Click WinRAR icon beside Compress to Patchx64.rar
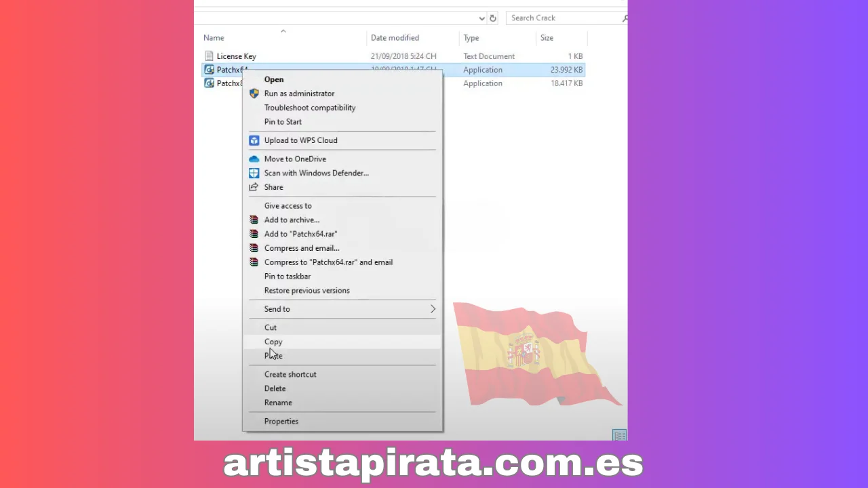Viewport: 868px width, 488px height. click(x=254, y=262)
